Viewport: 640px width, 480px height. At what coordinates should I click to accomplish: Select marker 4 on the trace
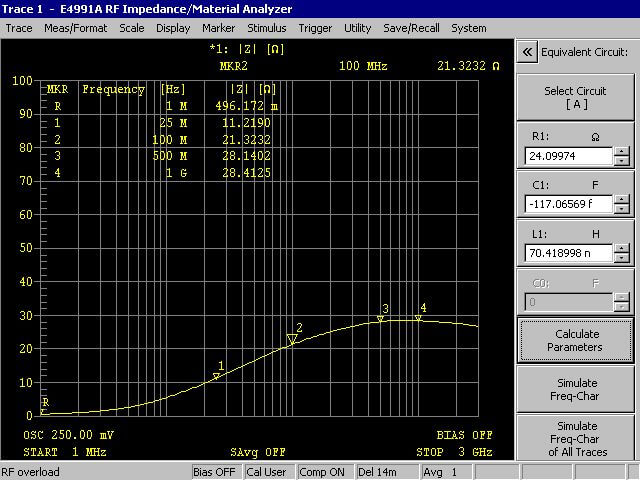tap(418, 318)
